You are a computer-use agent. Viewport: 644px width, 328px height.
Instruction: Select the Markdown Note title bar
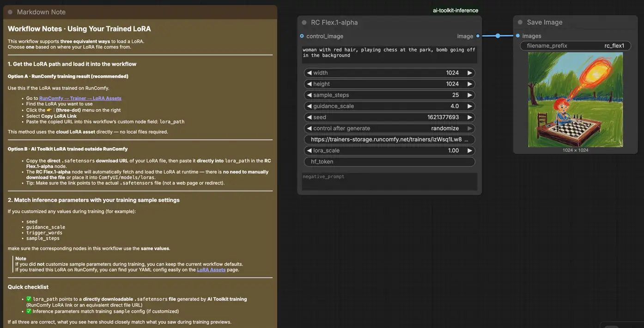coord(140,12)
